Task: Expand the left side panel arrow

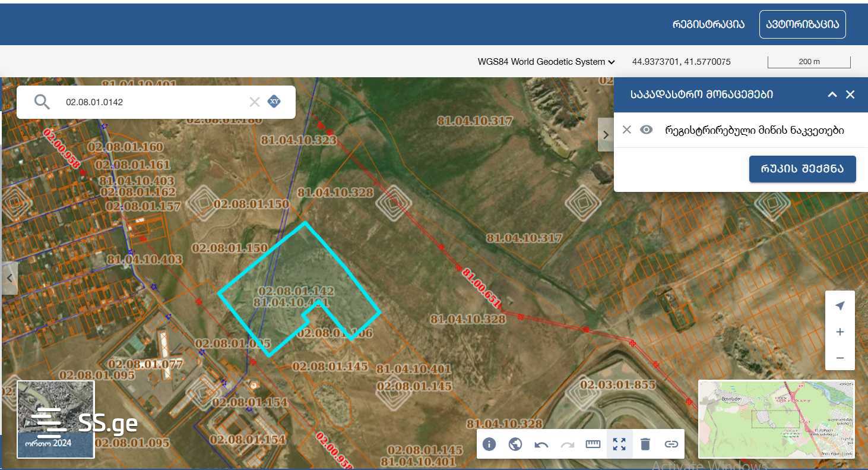Action: coord(9,277)
